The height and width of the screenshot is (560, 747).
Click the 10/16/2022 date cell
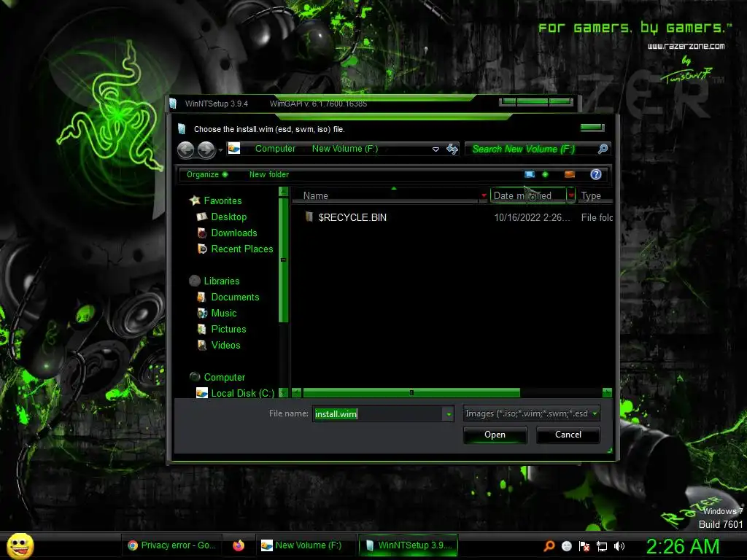(x=532, y=217)
